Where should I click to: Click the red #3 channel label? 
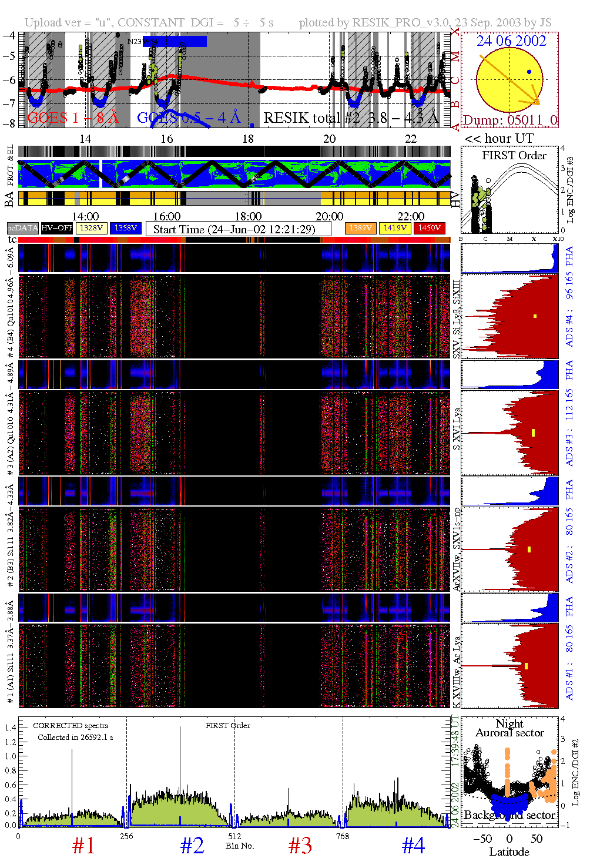300,846
